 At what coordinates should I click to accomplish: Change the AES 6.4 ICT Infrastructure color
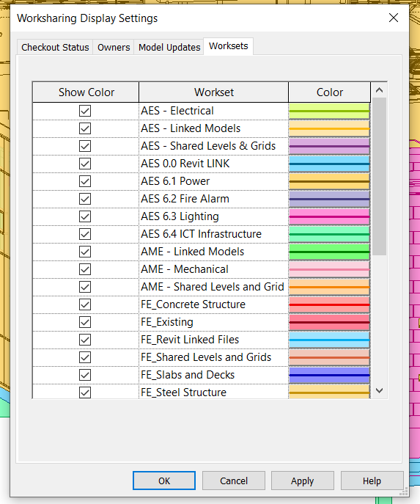pos(329,234)
